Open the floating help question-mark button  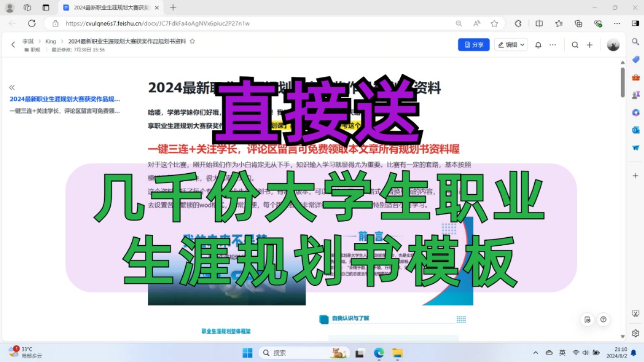pos(603,319)
